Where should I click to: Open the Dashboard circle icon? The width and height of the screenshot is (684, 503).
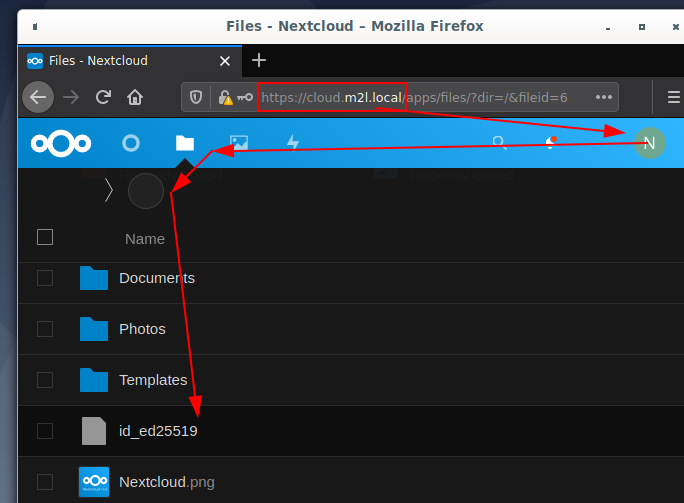click(131, 143)
